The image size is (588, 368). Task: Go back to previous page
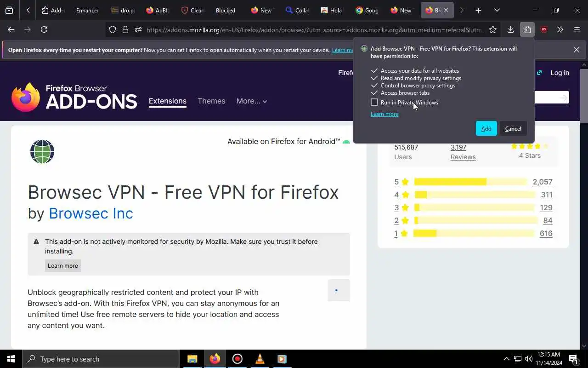(x=11, y=29)
